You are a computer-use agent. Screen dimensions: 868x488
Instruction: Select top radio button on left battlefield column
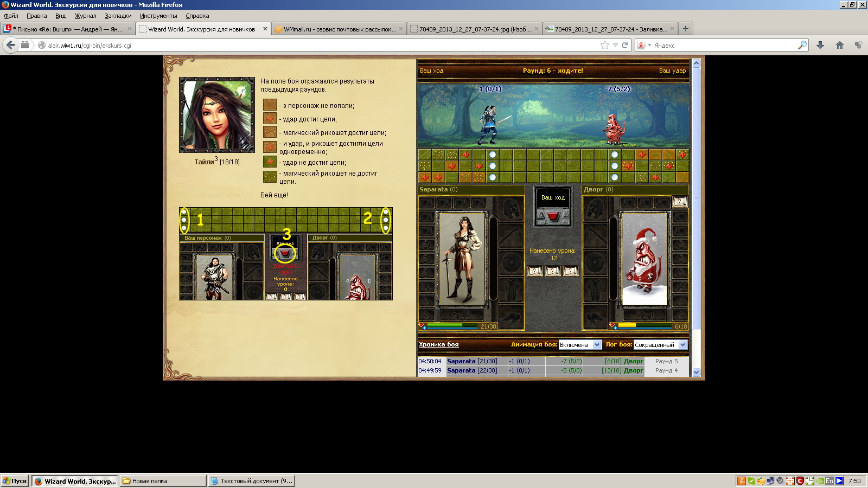[493, 155]
